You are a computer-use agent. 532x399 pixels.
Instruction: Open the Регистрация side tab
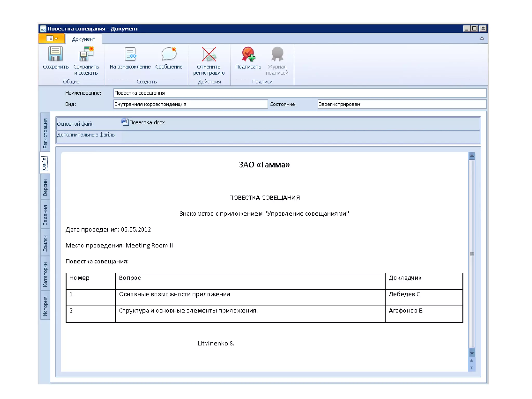click(45, 133)
